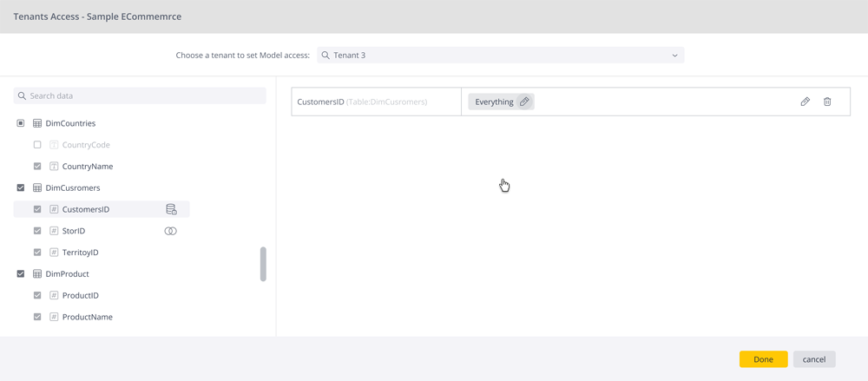Viewport: 868px width, 381px height.
Task: Toggle the DimProduct table checkbox
Action: [x=21, y=274]
